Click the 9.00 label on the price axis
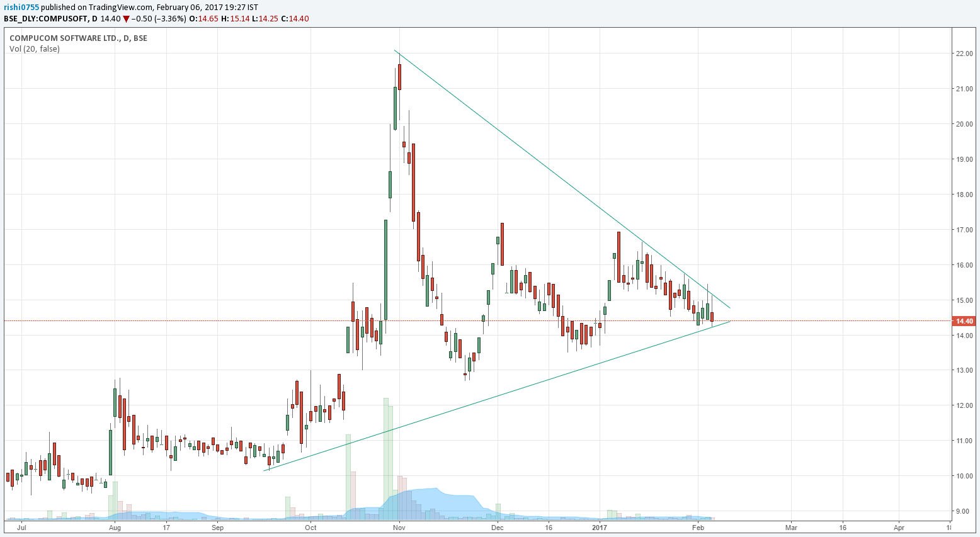Image resolution: width=980 pixels, height=537 pixels. tap(964, 512)
